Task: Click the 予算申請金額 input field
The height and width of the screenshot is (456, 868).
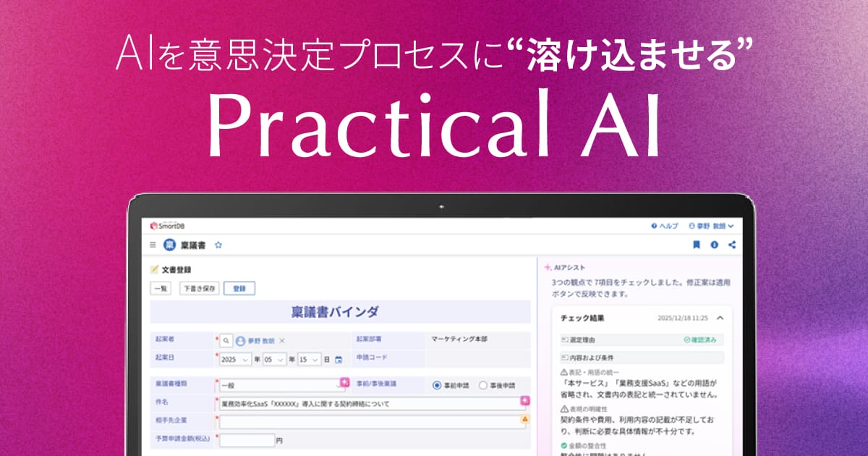Action: [247, 440]
